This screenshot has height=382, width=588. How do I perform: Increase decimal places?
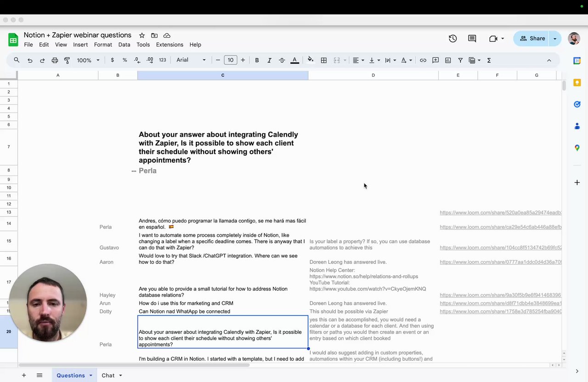150,60
